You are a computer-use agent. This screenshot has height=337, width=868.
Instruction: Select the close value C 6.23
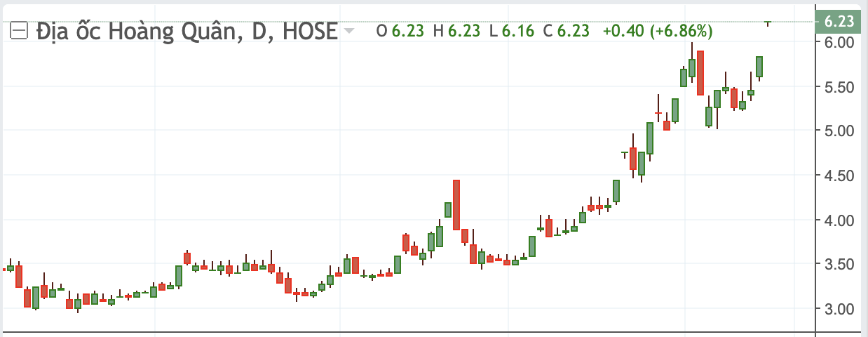[567, 31]
